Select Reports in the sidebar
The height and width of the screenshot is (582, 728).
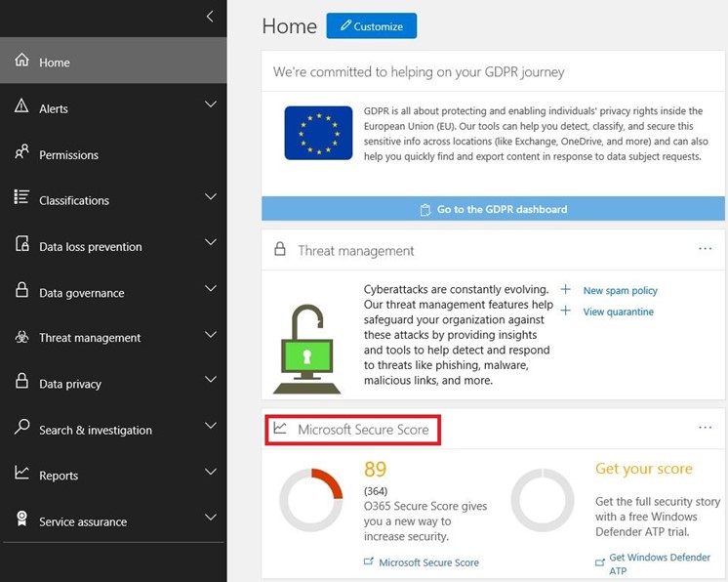point(113,476)
